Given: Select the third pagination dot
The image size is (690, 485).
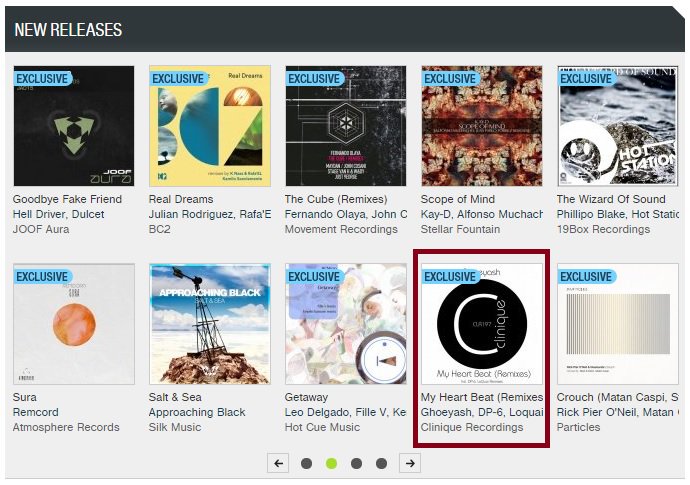Looking at the screenshot, I should 356,463.
